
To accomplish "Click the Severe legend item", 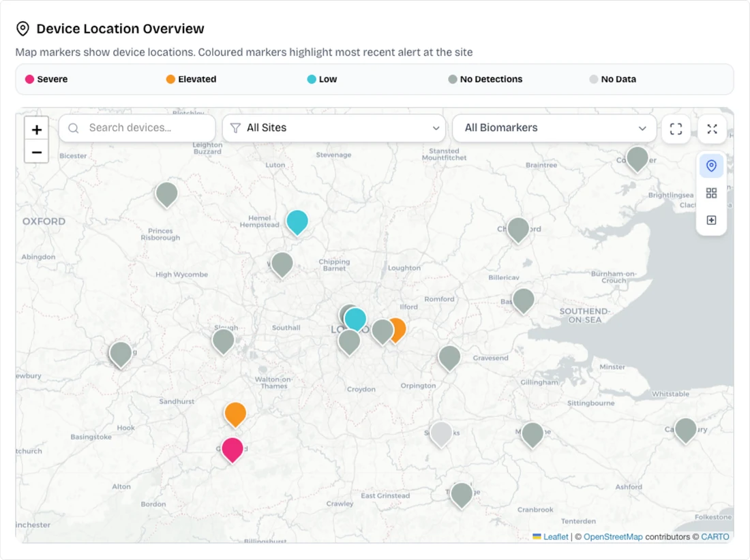I will point(46,79).
